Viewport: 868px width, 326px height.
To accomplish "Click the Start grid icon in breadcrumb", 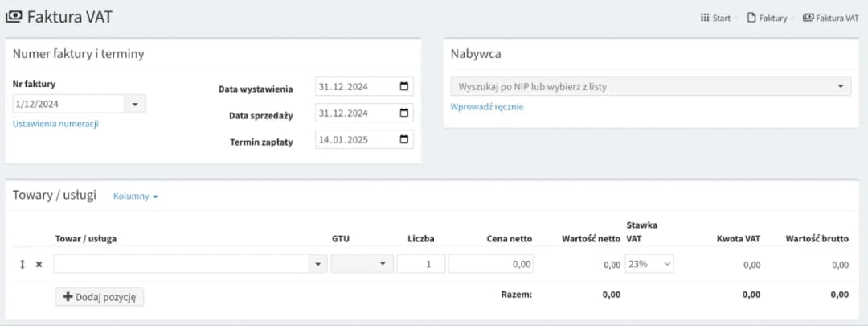I will point(705,18).
